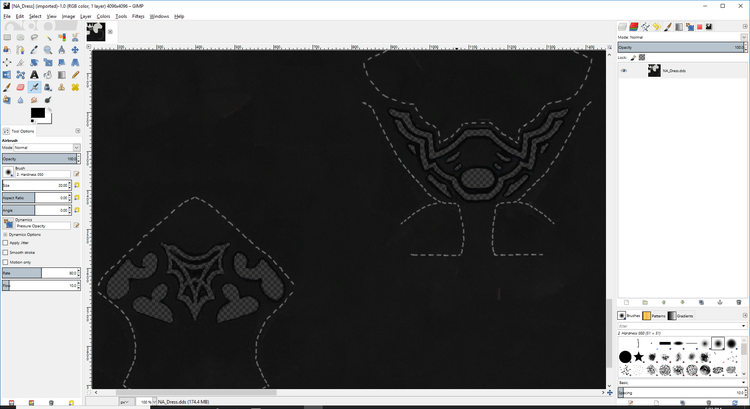Select the Measure compass tool
The width and height of the screenshot is (750, 409).
coord(62,50)
